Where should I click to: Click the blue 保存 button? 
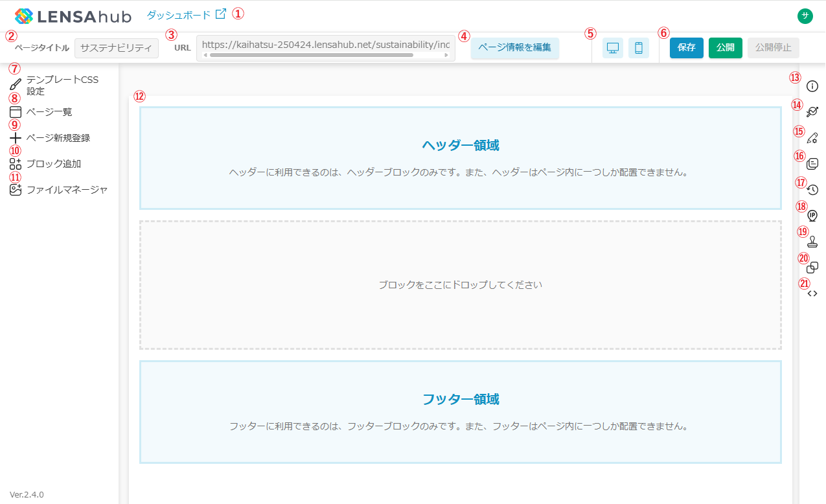(x=687, y=48)
